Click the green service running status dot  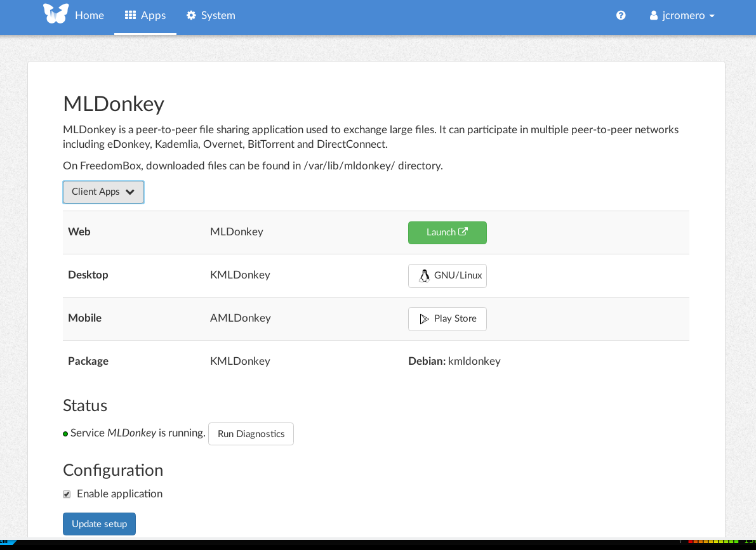(65, 434)
